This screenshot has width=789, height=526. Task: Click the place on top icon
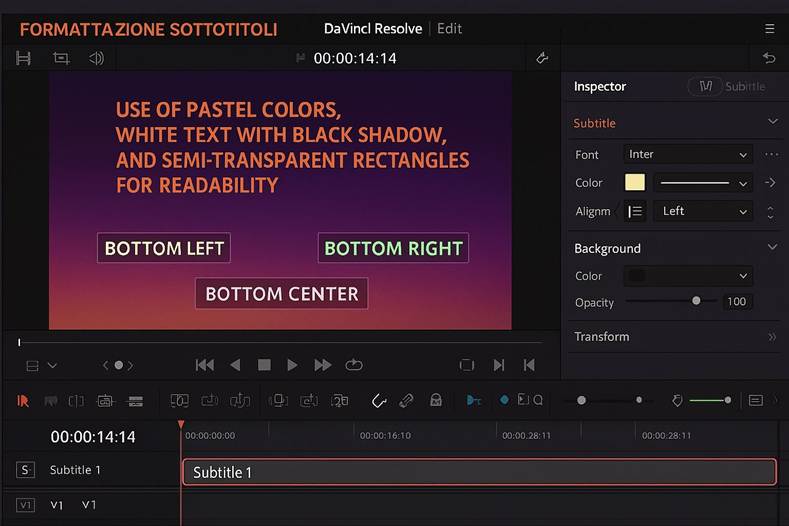tap(309, 401)
